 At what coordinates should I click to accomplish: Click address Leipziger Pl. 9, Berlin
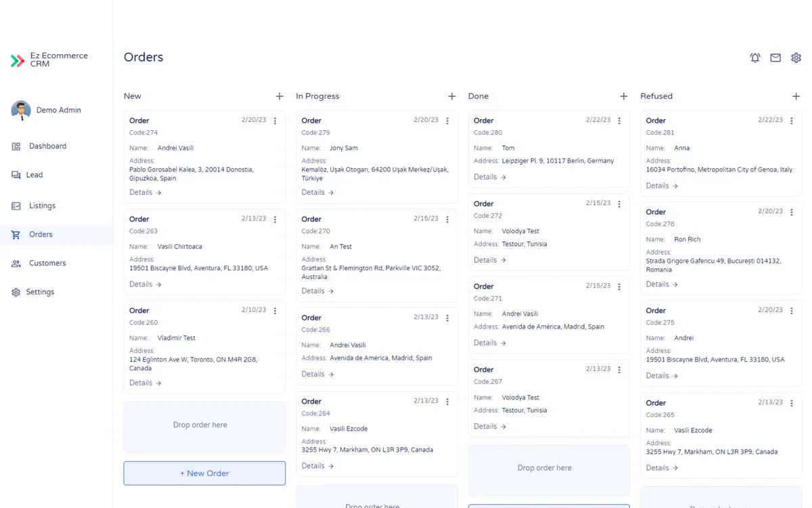[558, 161]
